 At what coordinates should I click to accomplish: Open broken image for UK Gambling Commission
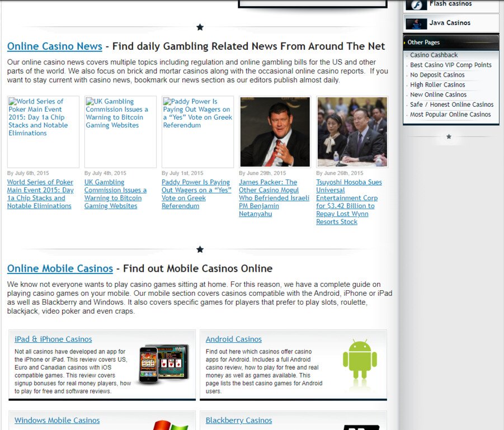pyautogui.click(x=120, y=132)
